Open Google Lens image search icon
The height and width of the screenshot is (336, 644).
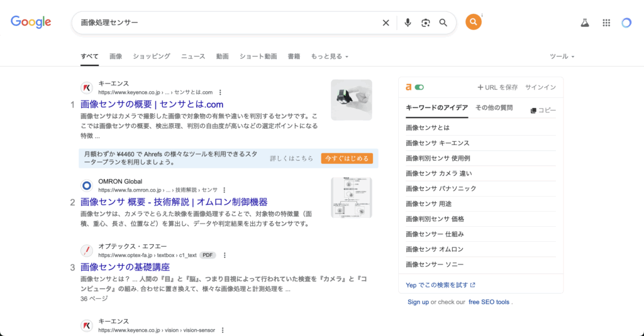(x=426, y=23)
